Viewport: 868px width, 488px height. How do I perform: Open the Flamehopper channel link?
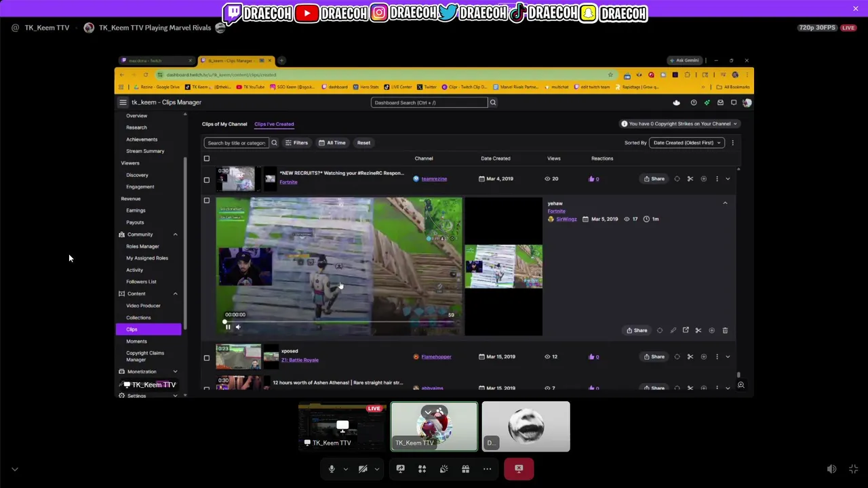tap(436, 357)
